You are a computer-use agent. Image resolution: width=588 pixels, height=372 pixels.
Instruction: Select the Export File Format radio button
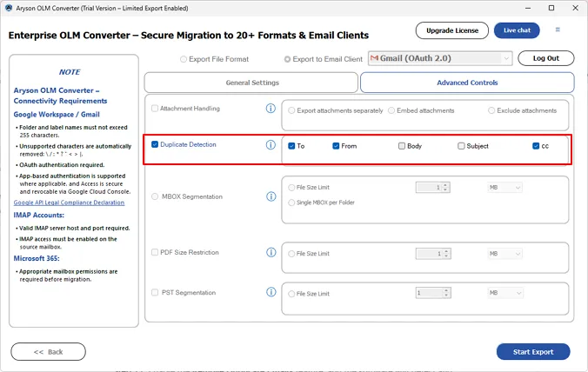(x=183, y=59)
